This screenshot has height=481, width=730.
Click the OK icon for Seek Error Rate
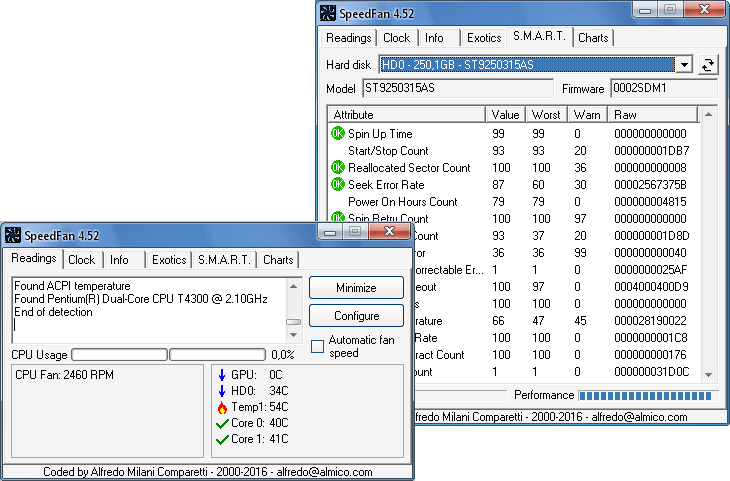(x=338, y=184)
